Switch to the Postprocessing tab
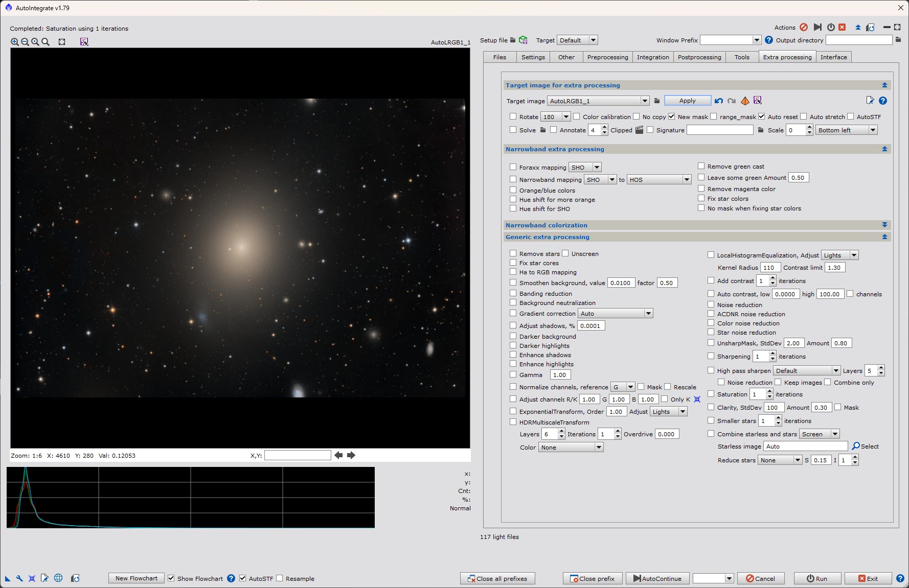Viewport: 909px width, 588px height. coord(699,57)
